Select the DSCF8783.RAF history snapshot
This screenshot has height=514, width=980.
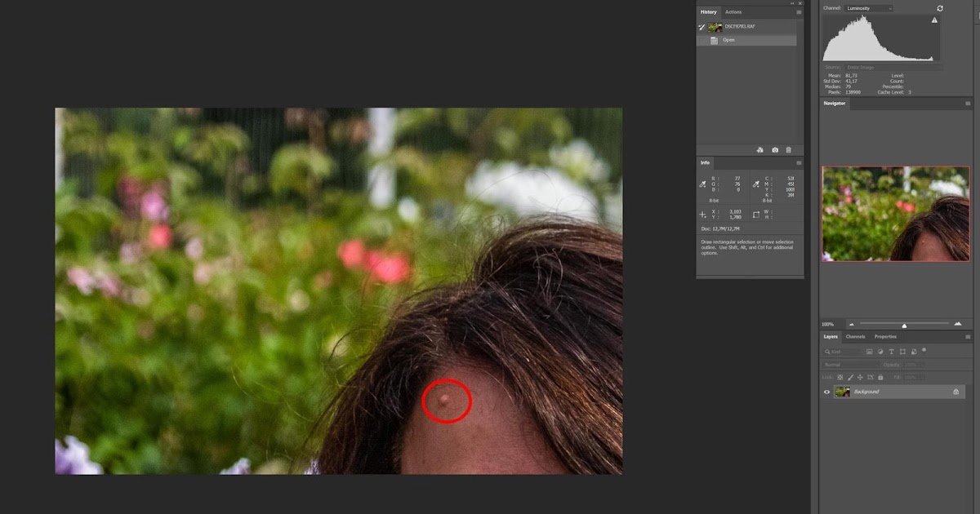click(746, 27)
